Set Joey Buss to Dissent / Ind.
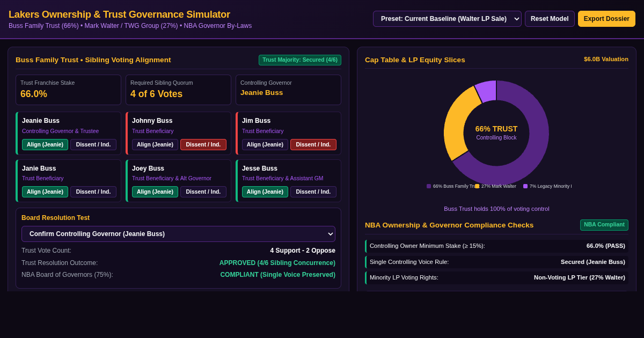Viewport: 644px width, 338px height. (203, 192)
